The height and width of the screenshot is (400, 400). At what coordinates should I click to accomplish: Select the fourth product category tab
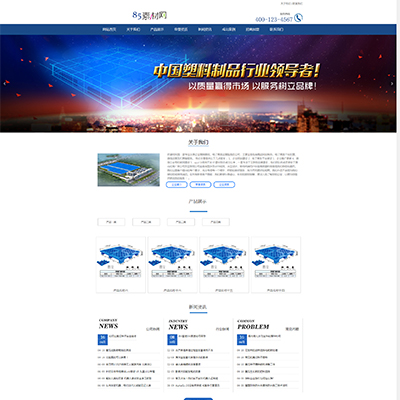click(x=216, y=222)
